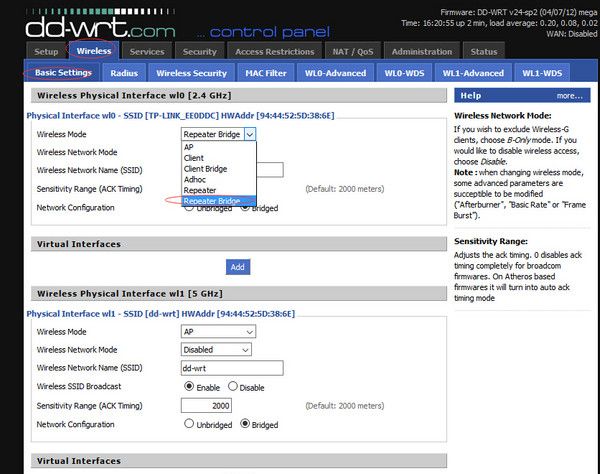
Task: Switch to the Wireless tab
Action: 94,51
